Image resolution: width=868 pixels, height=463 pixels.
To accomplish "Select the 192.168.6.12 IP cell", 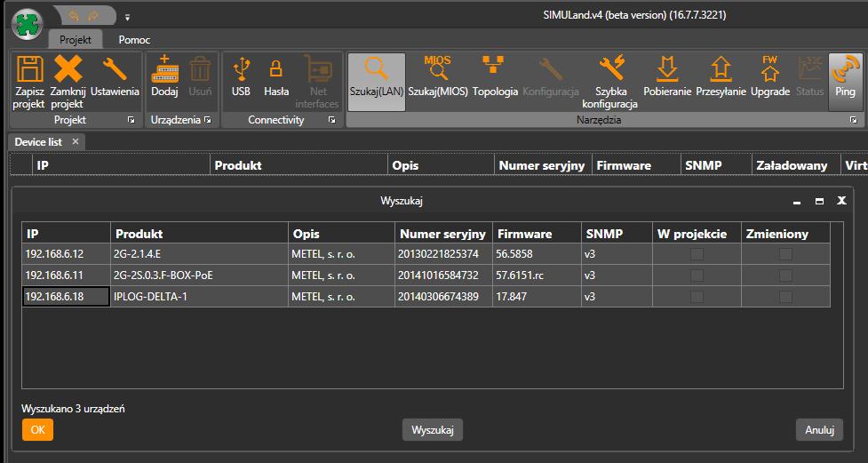I will [x=66, y=254].
